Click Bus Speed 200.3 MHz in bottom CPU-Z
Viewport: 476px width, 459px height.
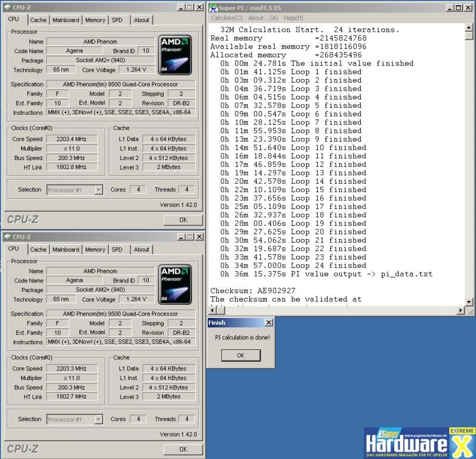[x=72, y=387]
